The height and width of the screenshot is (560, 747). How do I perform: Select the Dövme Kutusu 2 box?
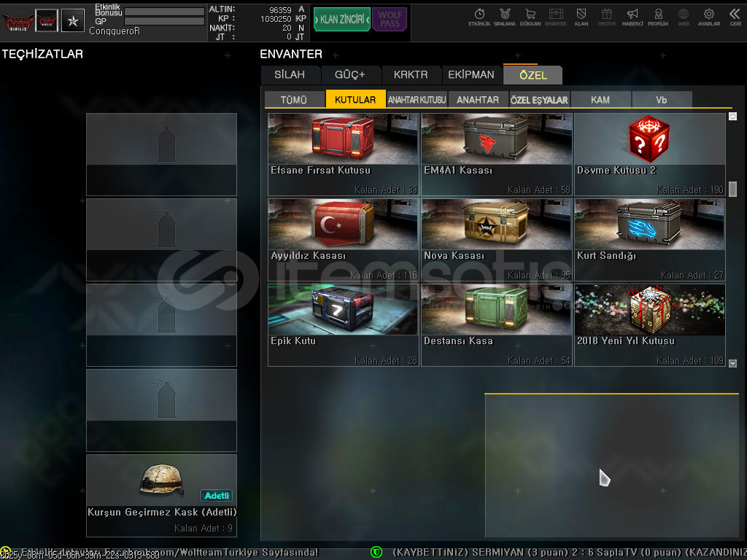pyautogui.click(x=650, y=155)
